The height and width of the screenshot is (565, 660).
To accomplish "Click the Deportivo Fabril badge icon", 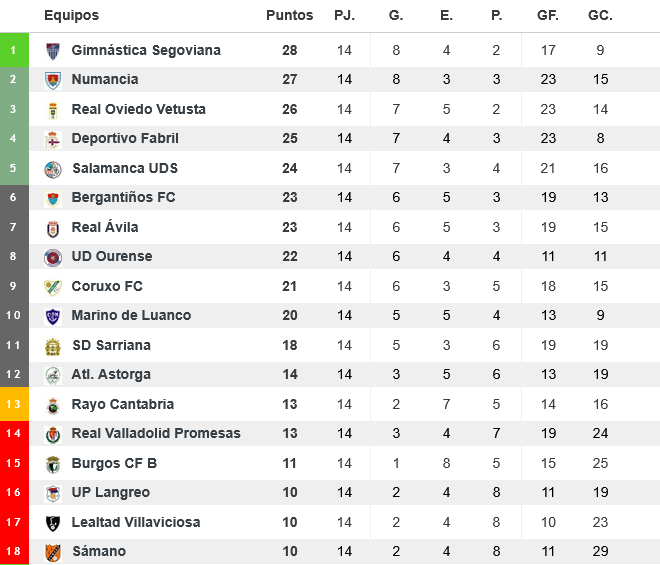I will click(53, 139).
